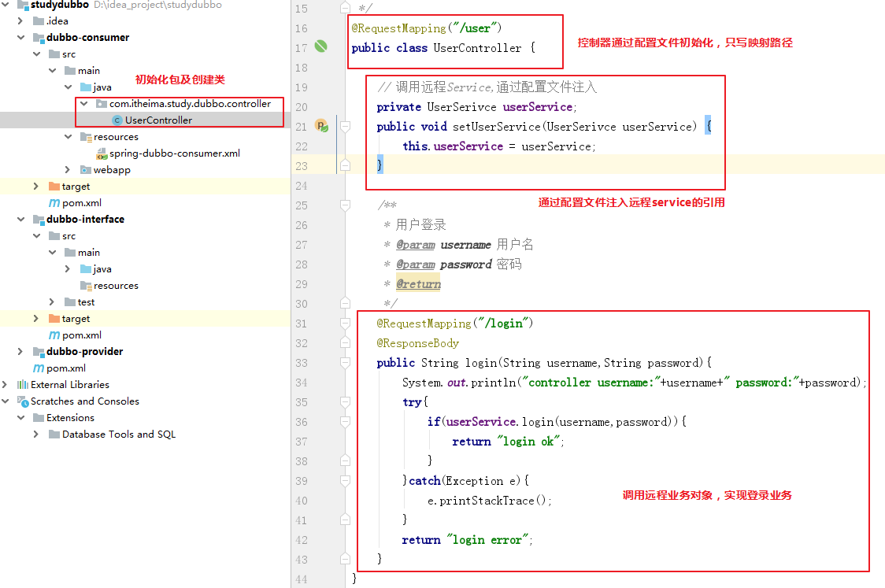The width and height of the screenshot is (885, 588).
Task: Click the "/user" mapping string on line 16
Action: point(478,28)
